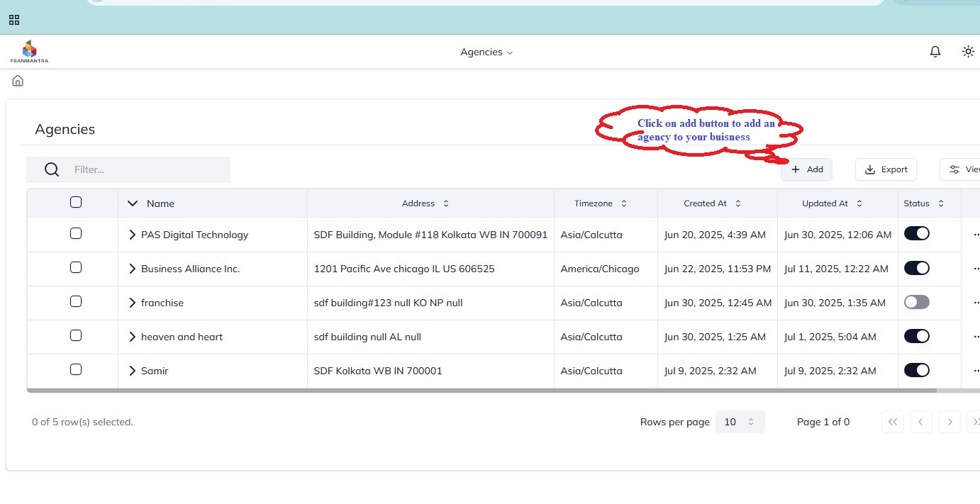
Task: Toggle the light/dark theme sun icon
Action: click(968, 52)
